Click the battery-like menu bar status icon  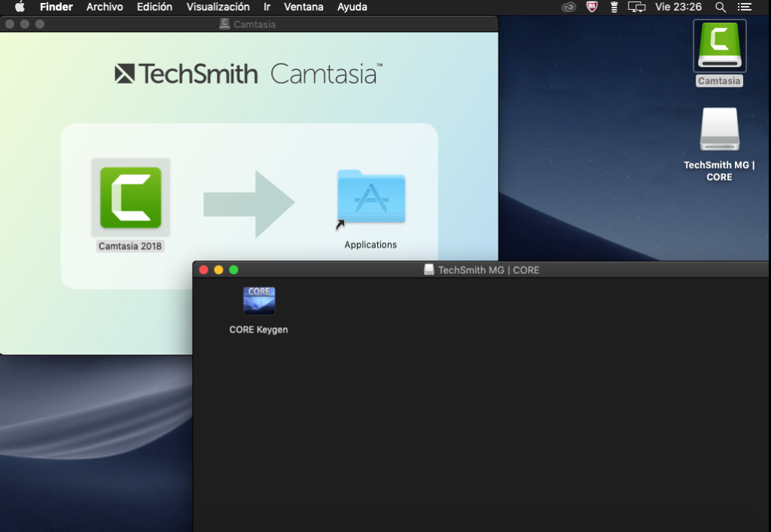pos(614,7)
